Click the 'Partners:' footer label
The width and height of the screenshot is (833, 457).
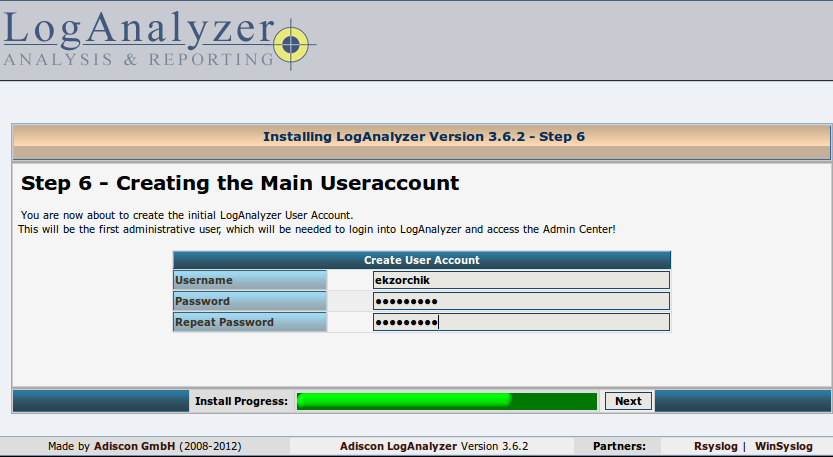pos(619,446)
